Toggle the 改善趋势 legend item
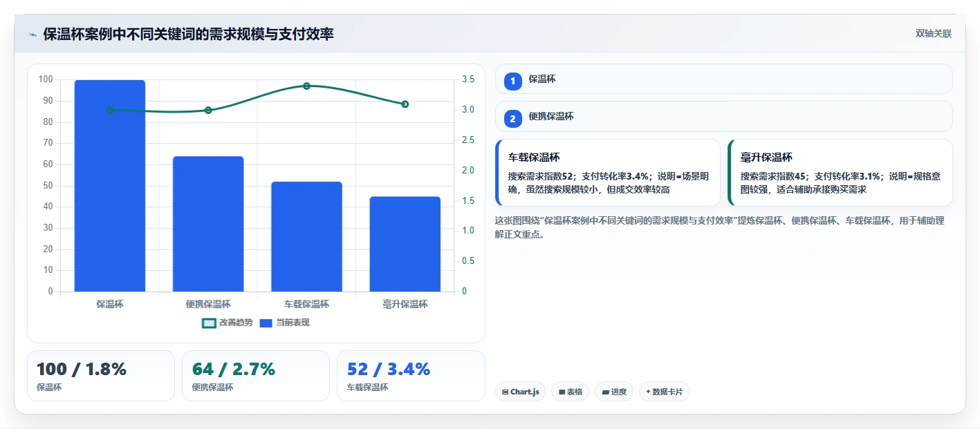Viewport: 980px width, 429px height. pos(228,323)
